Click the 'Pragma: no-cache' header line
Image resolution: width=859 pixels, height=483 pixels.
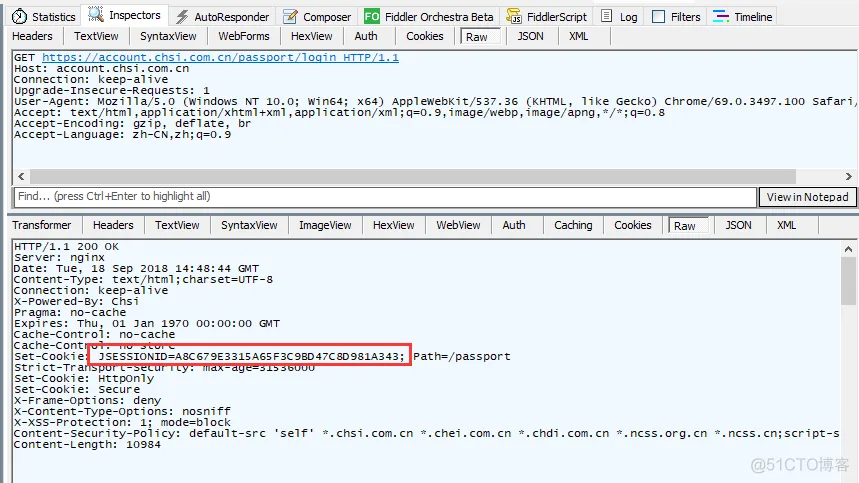70,313
